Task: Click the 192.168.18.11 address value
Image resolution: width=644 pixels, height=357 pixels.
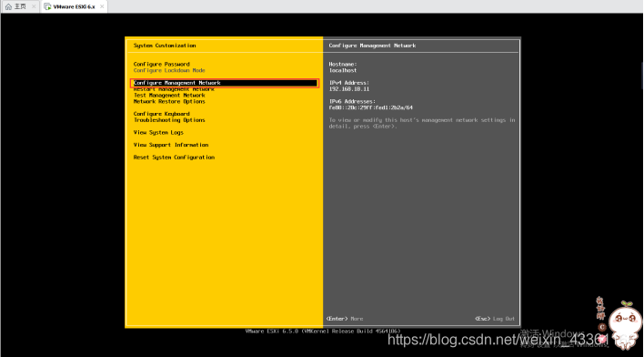Action: tap(349, 89)
